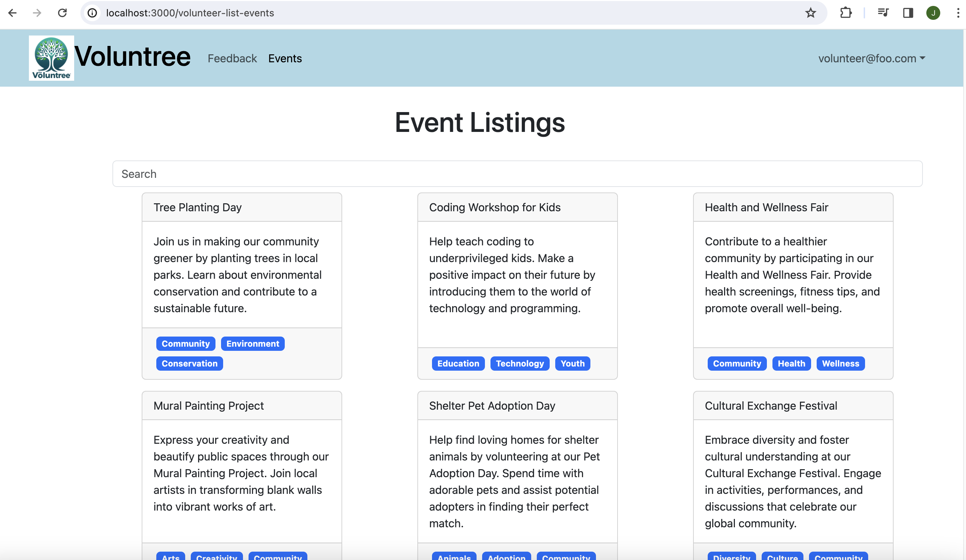Open the media controls icon
The width and height of the screenshot is (966, 560).
tap(883, 13)
